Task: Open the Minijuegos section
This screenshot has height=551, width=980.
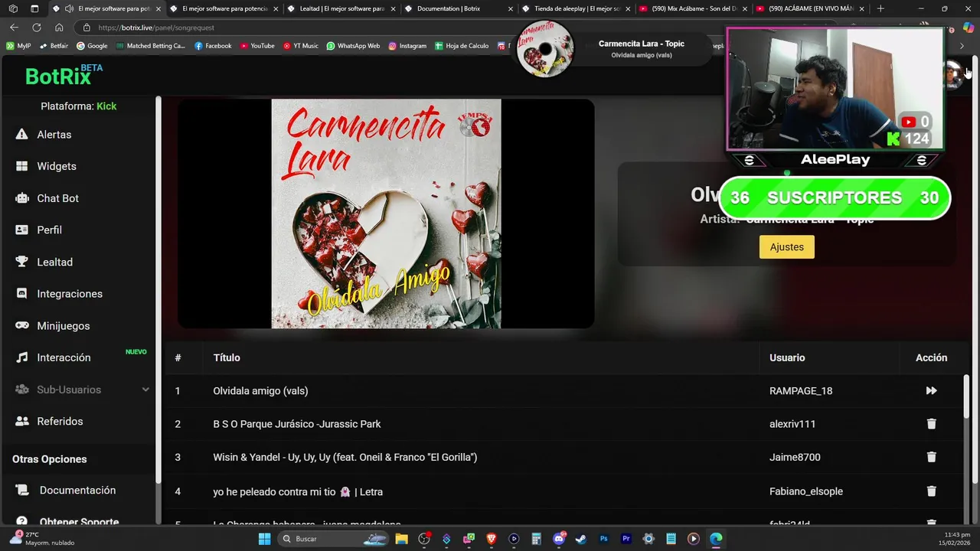Action: pos(63,326)
